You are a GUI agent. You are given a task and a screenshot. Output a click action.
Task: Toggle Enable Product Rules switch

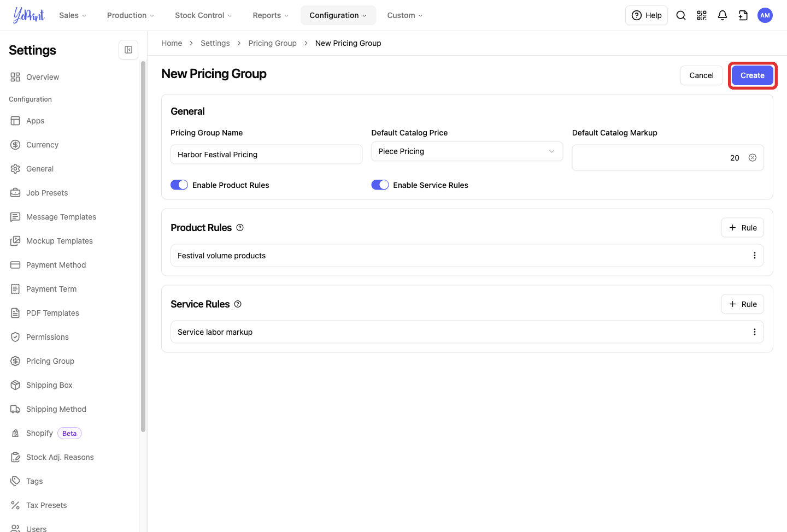pos(179,185)
